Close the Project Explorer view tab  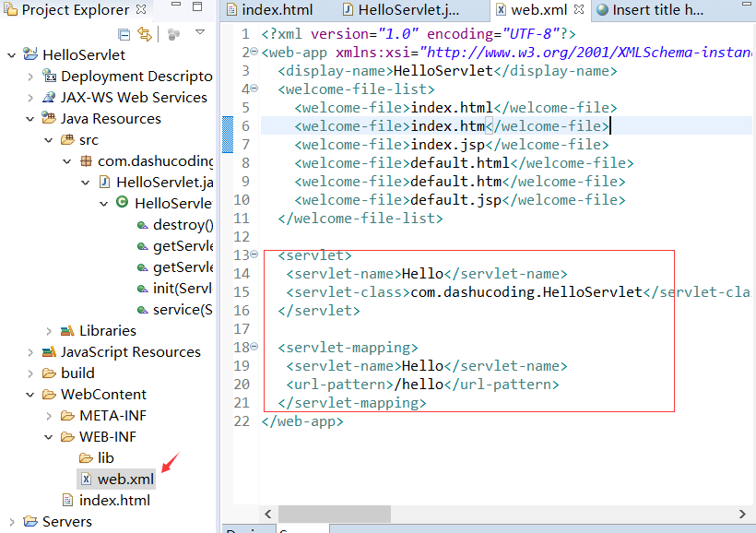coord(141,9)
